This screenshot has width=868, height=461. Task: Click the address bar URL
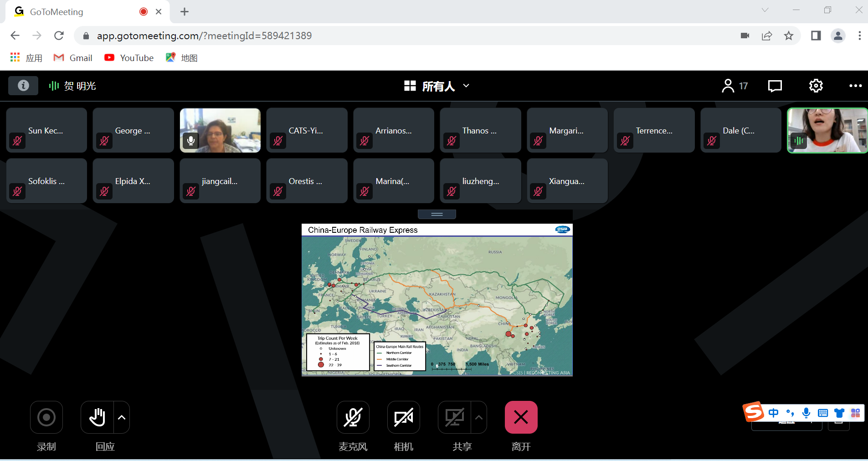(204, 36)
